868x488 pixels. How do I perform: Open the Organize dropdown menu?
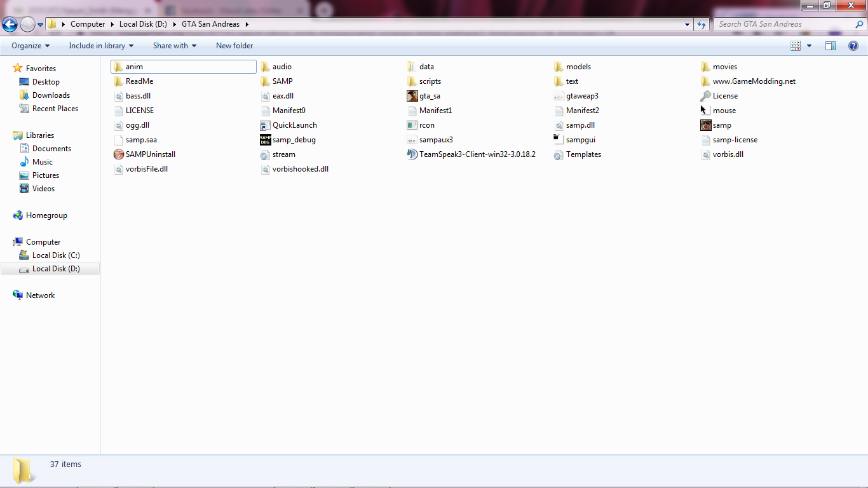click(x=31, y=46)
